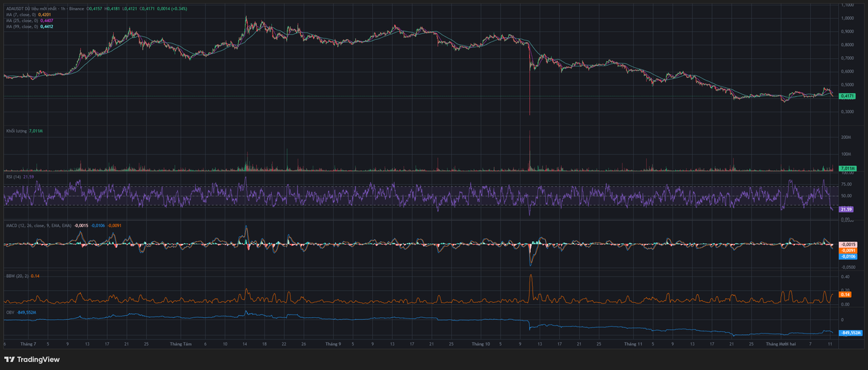The width and height of the screenshot is (868, 370).
Task: Select the OBV indicator legend
Action: click(x=10, y=312)
